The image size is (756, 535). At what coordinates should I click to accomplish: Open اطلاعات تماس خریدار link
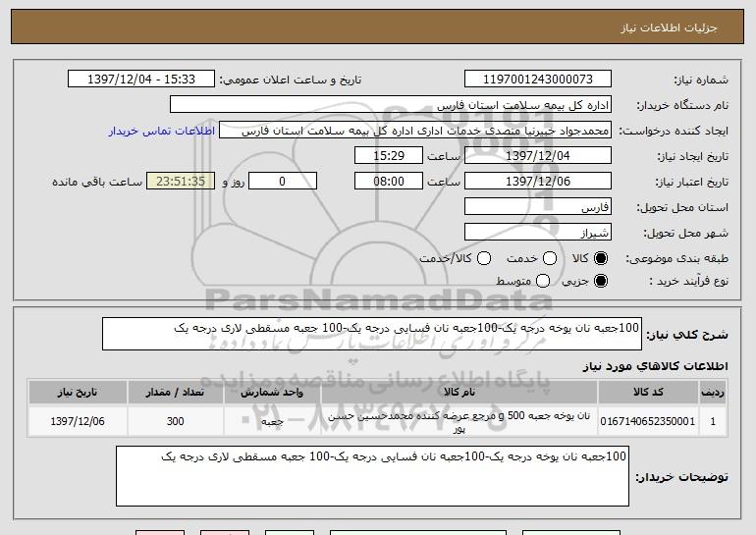pyautogui.click(x=162, y=131)
